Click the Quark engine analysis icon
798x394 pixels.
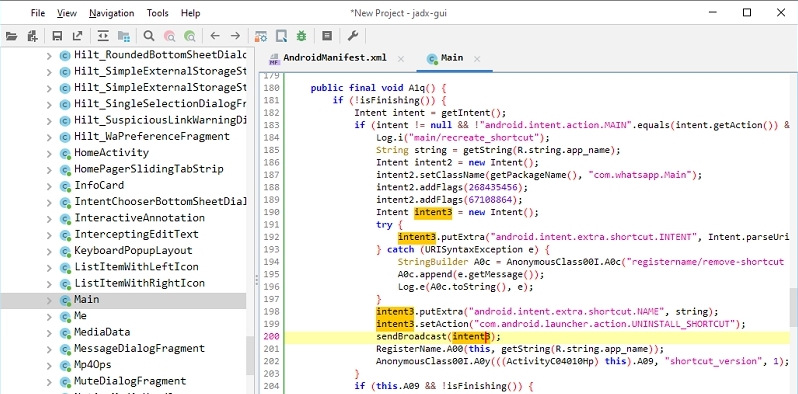coord(281,36)
